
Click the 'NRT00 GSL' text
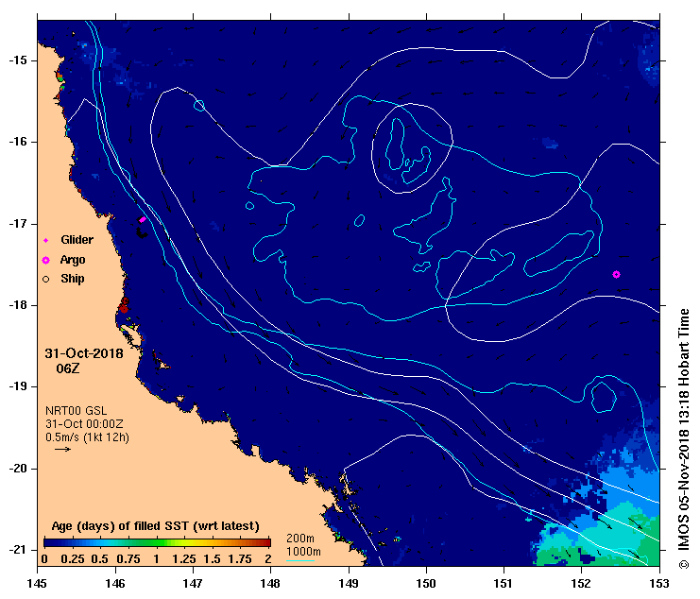tap(76, 411)
